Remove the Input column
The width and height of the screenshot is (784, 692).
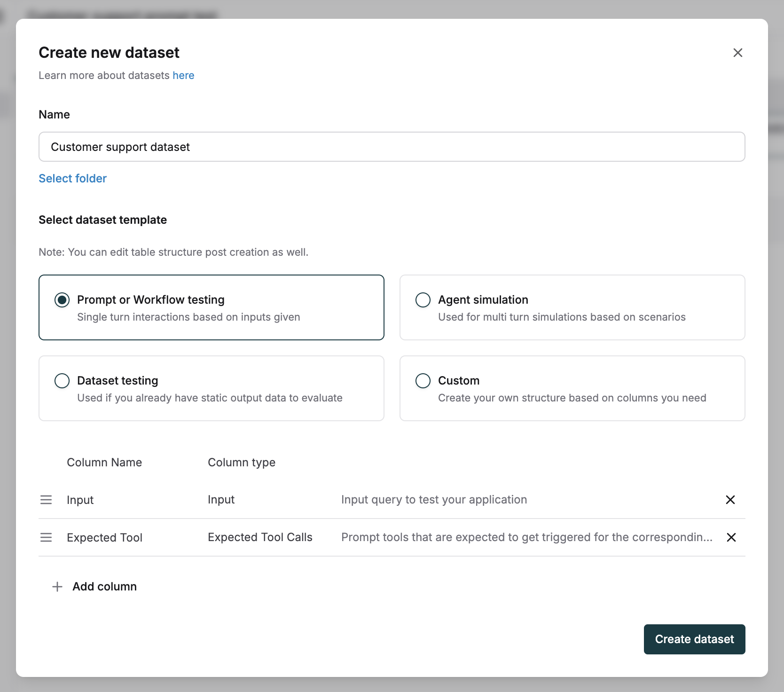(x=730, y=500)
